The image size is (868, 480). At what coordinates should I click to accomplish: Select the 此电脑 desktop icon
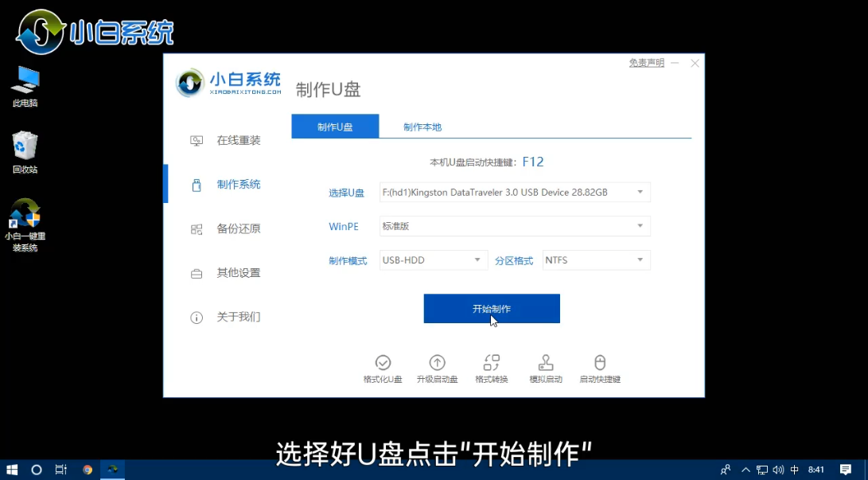(25, 87)
